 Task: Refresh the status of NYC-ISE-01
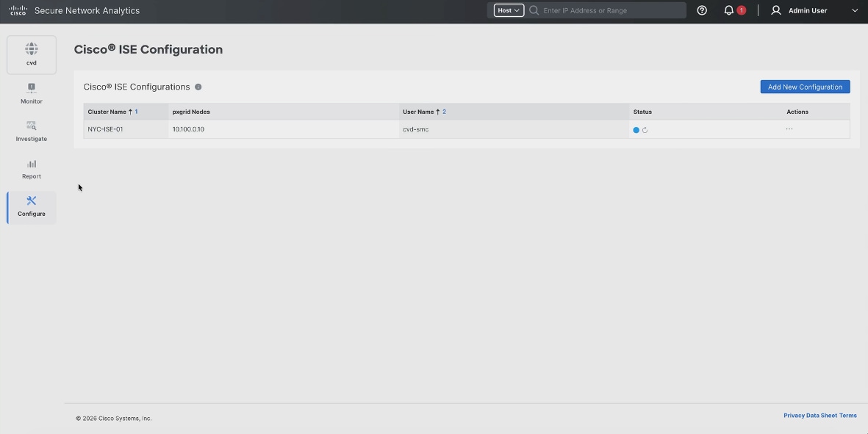645,130
